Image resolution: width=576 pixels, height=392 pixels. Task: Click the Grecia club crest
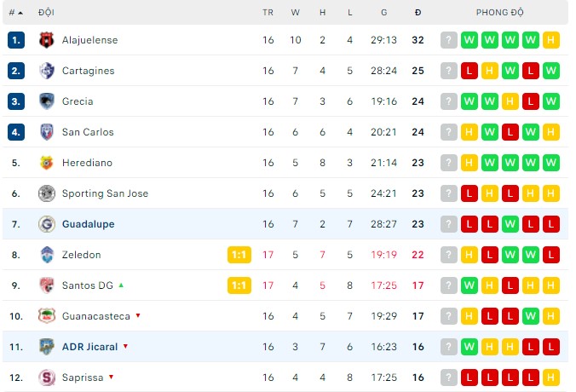click(x=47, y=101)
